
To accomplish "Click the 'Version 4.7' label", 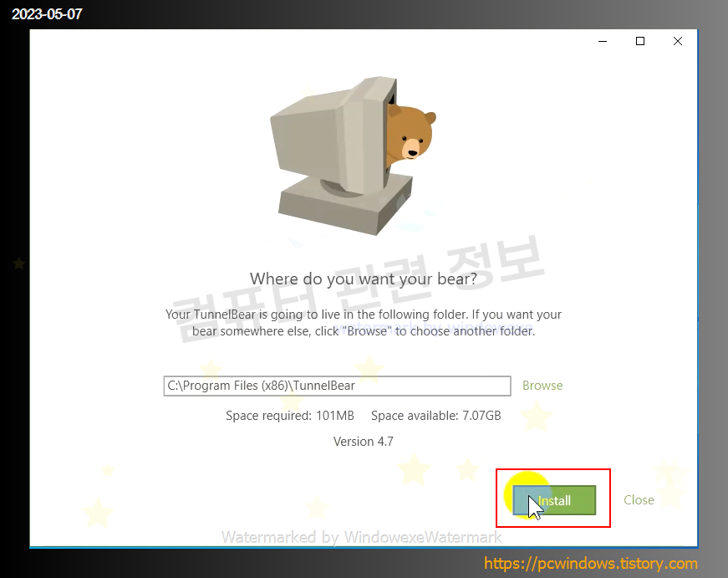I will click(x=363, y=442).
